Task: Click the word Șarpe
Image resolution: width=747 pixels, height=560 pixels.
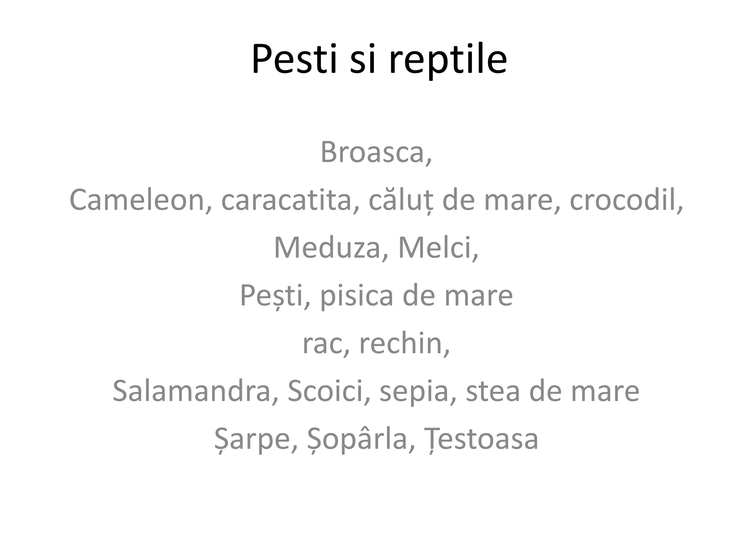Action: tap(252, 440)
